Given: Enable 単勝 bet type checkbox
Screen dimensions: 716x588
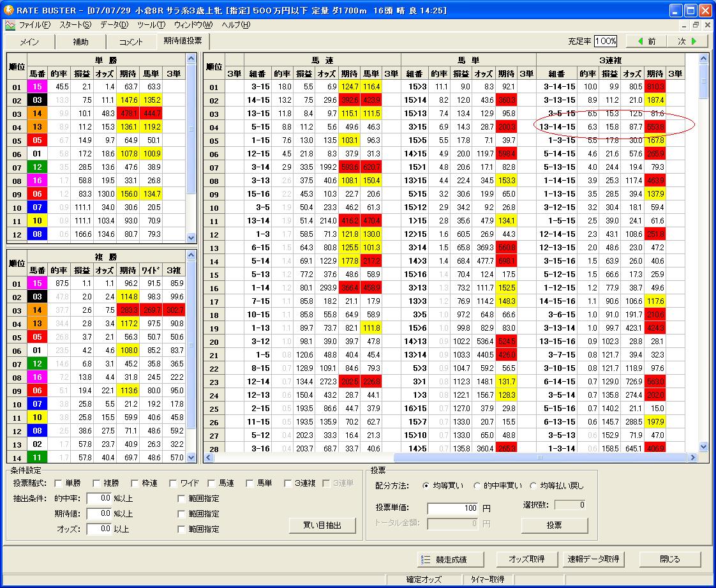Looking at the screenshot, I should tap(58, 483).
